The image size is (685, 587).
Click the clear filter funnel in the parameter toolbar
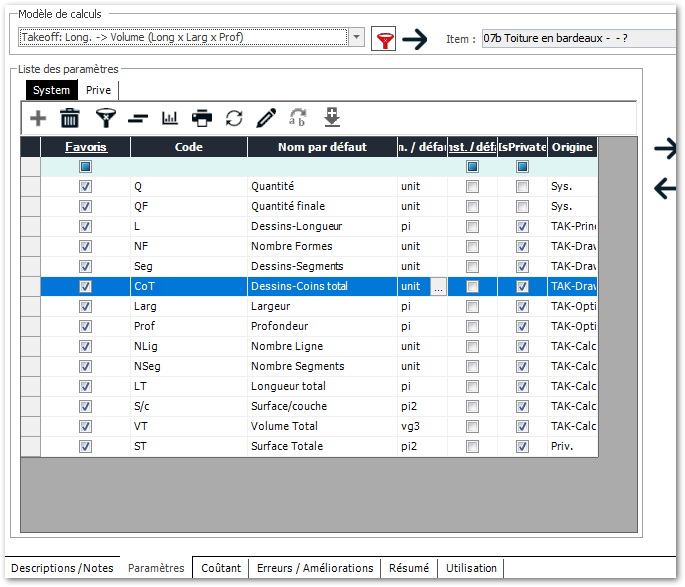[105, 118]
